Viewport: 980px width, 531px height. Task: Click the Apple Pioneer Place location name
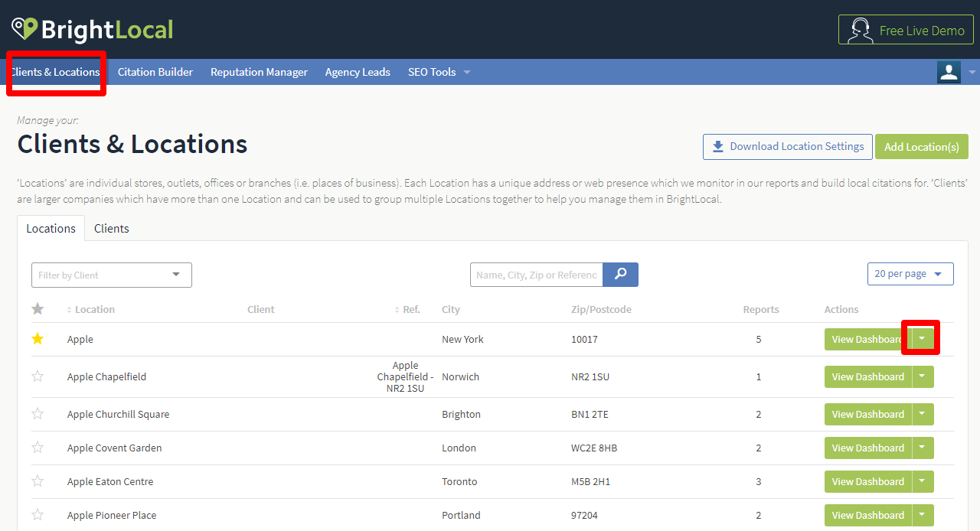112,515
